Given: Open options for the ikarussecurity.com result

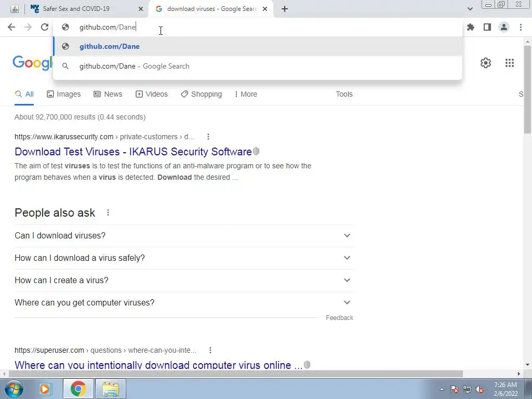Looking at the screenshot, I should coord(208,137).
